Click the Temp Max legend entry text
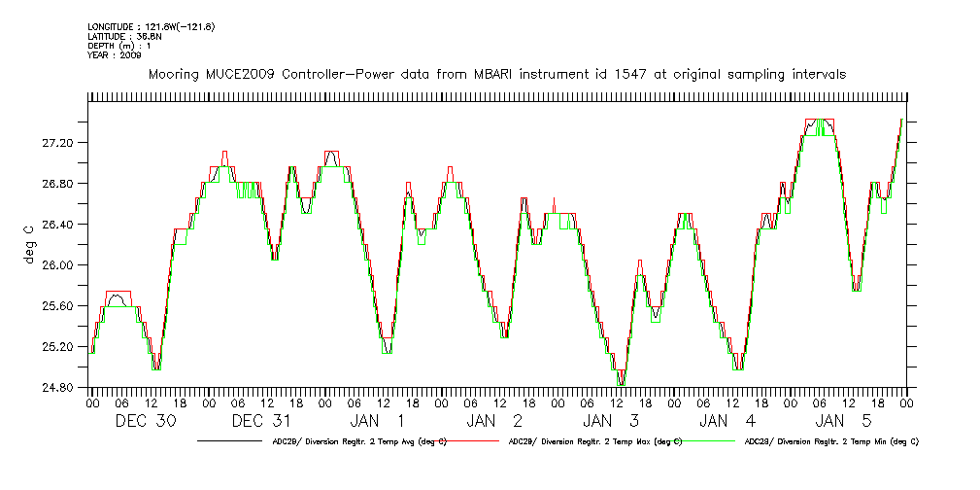 (x=595, y=441)
